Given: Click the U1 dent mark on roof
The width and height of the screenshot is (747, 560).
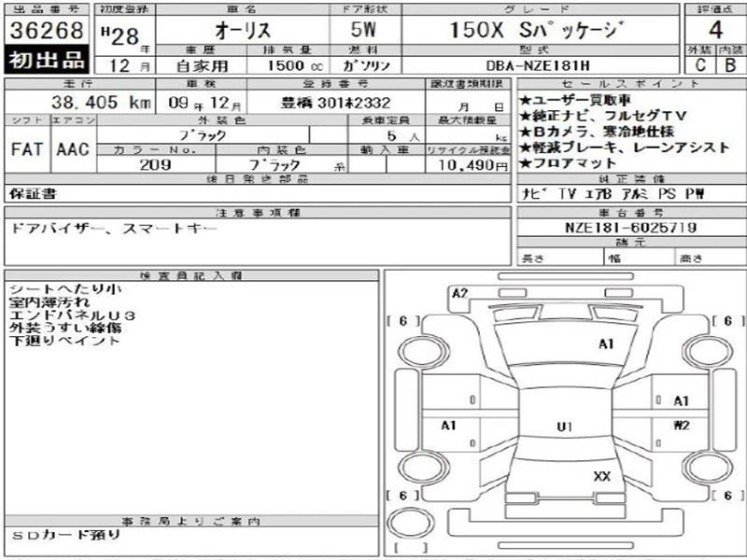Looking at the screenshot, I should [x=564, y=427].
